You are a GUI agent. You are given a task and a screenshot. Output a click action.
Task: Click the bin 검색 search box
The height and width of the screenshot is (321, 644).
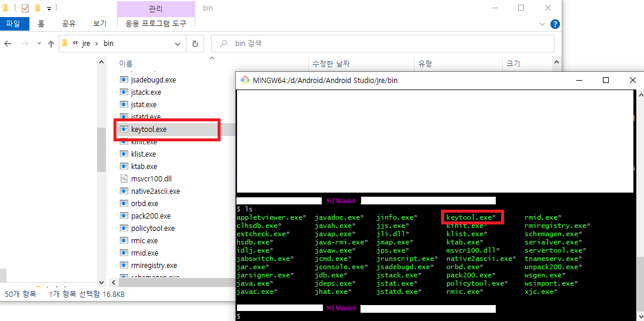(383, 44)
